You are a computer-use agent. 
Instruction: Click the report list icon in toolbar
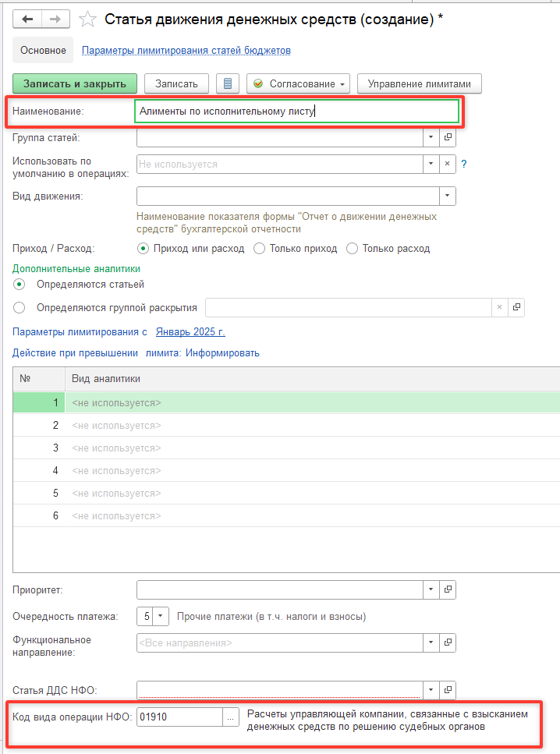click(227, 83)
